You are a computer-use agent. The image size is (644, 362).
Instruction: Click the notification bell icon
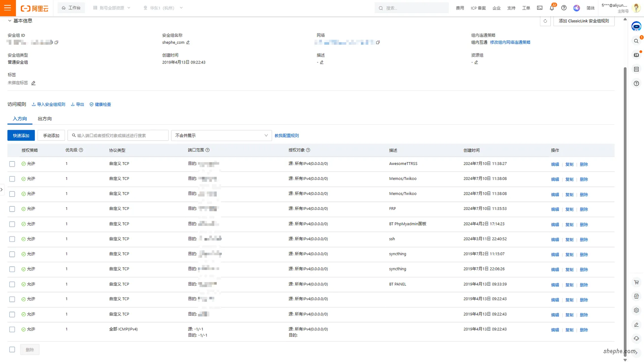point(552,8)
